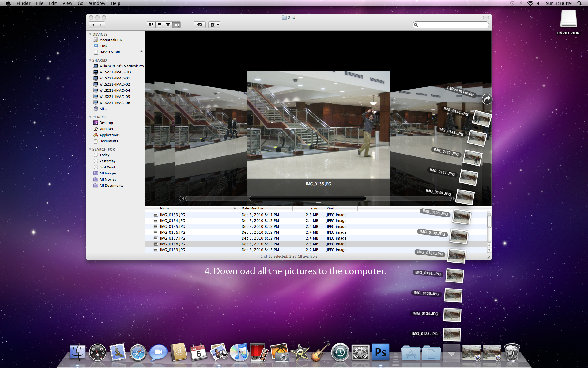Select IMG_0137.JPG row in list
The image size is (588, 368).
[x=316, y=238]
